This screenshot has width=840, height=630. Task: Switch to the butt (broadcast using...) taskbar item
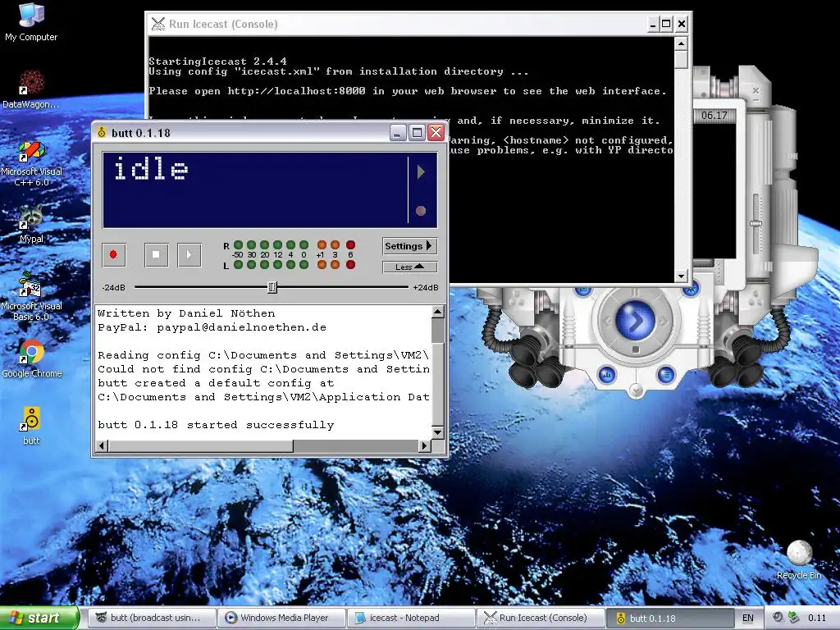pyautogui.click(x=152, y=618)
